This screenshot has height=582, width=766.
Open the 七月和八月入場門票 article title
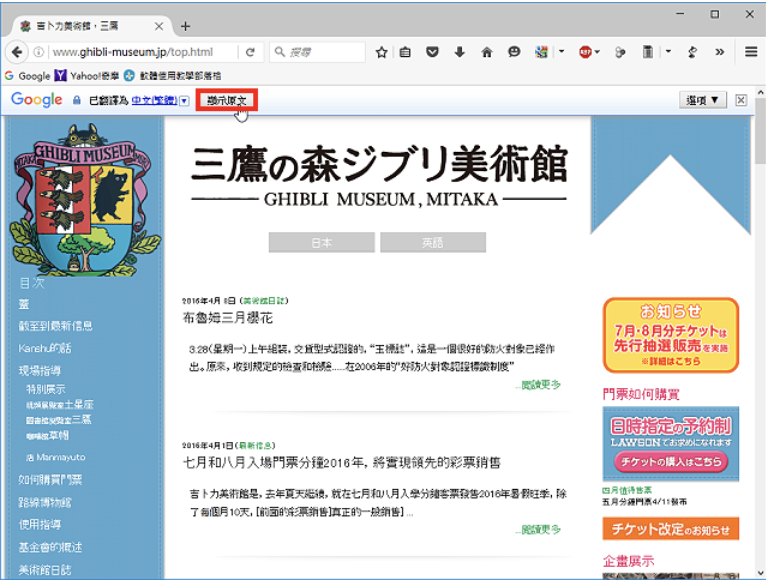(x=341, y=462)
